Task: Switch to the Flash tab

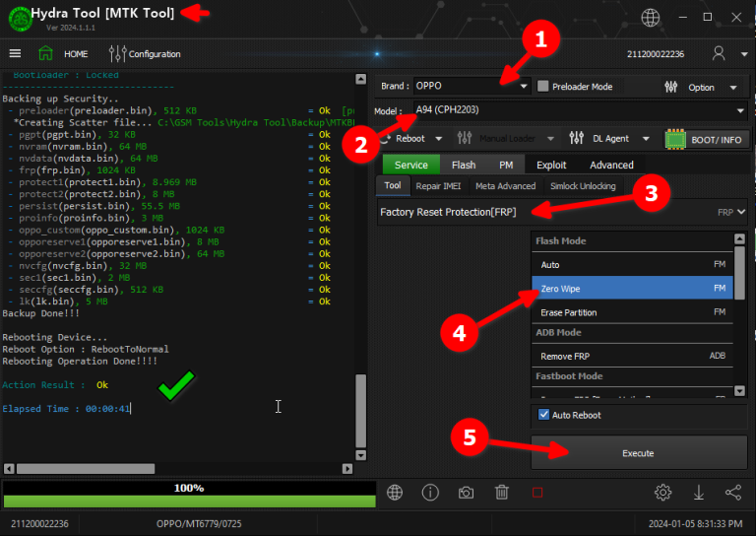Action: pyautogui.click(x=464, y=165)
